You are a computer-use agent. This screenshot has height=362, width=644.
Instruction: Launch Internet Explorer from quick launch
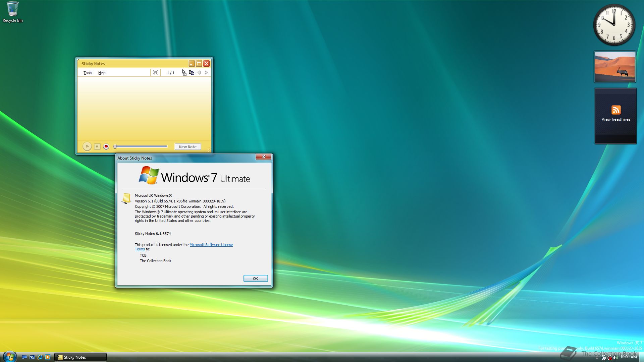tap(40, 357)
